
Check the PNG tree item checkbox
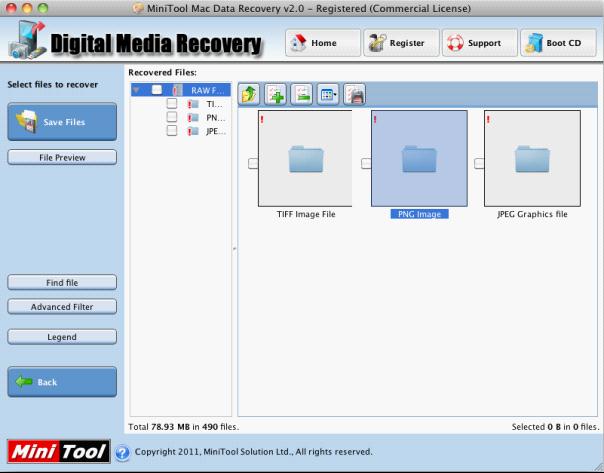(172, 117)
